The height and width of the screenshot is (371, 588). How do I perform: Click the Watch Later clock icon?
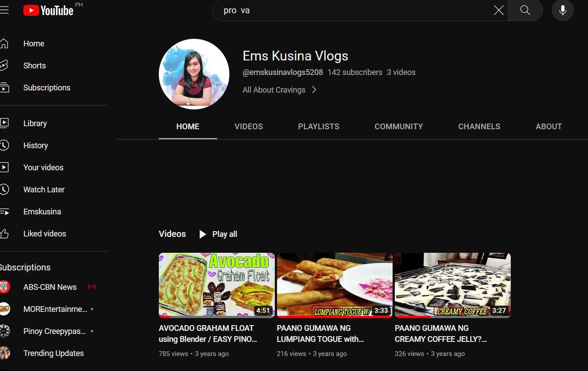pos(4,190)
